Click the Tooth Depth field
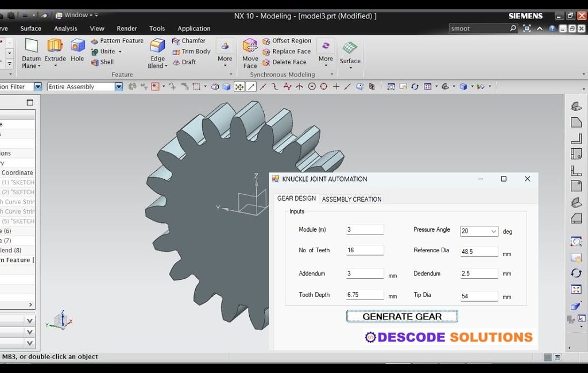This screenshot has height=373, width=588. pos(365,295)
